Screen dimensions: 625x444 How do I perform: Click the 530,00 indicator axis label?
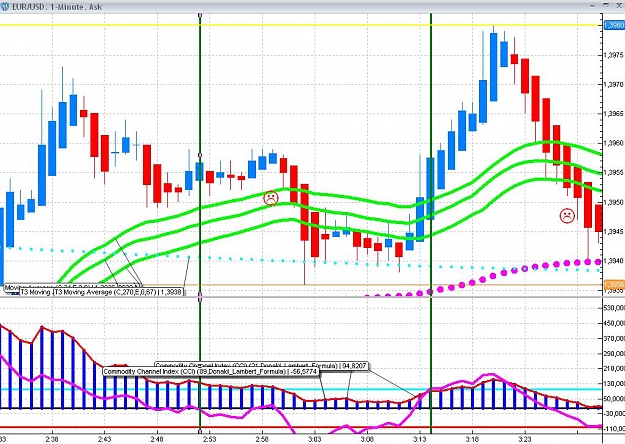[x=615, y=308]
